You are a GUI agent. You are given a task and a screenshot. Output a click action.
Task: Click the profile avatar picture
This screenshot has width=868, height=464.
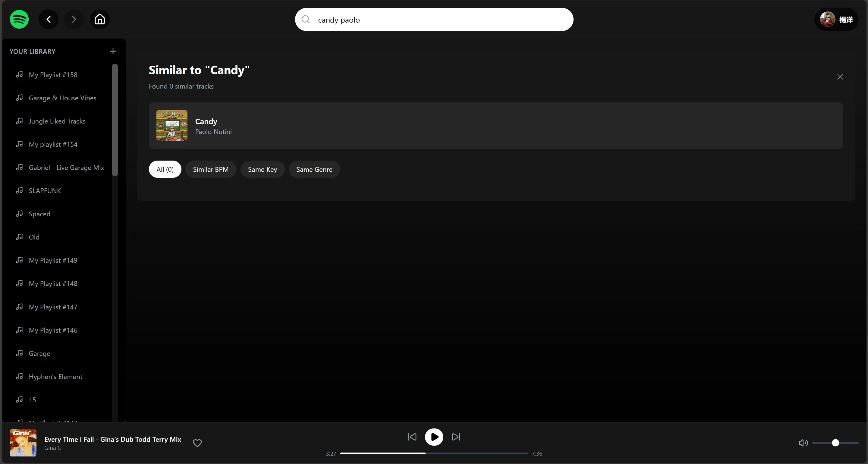[x=828, y=20]
